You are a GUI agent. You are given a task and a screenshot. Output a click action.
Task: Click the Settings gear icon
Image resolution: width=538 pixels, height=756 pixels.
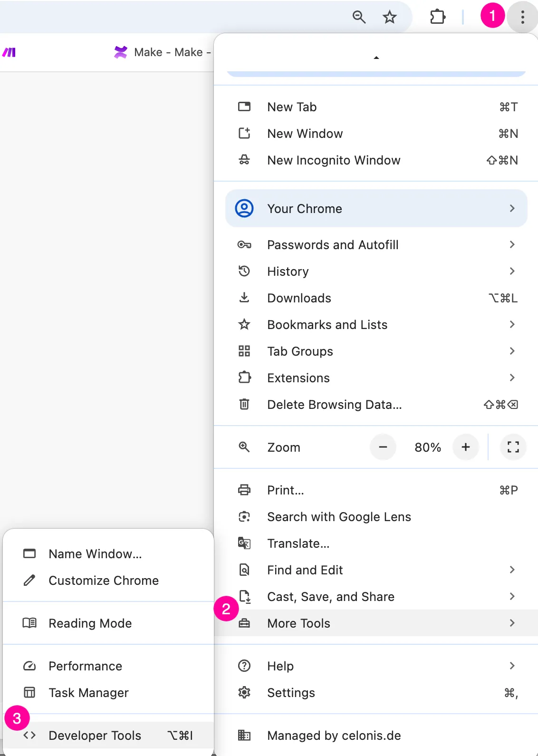coord(244,692)
